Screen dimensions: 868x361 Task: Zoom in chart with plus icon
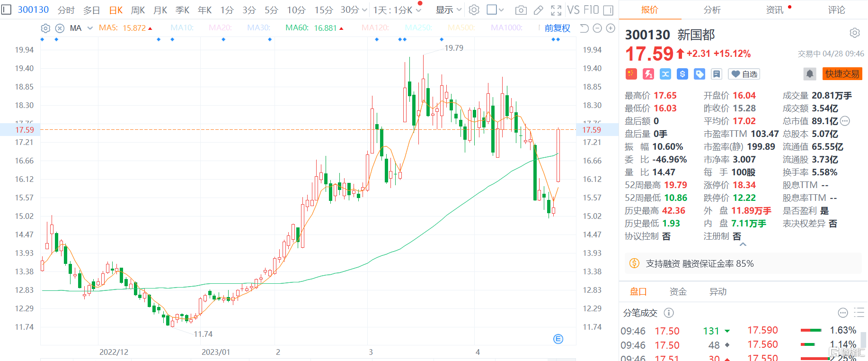coord(611,28)
